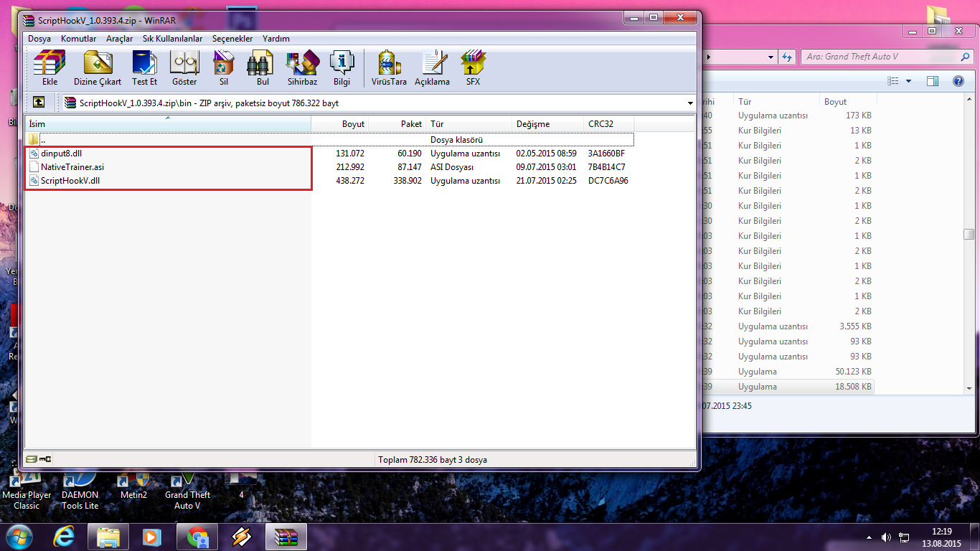Click the Dizine Çıkart extract icon
This screenshot has height=551, width=980.
click(98, 68)
